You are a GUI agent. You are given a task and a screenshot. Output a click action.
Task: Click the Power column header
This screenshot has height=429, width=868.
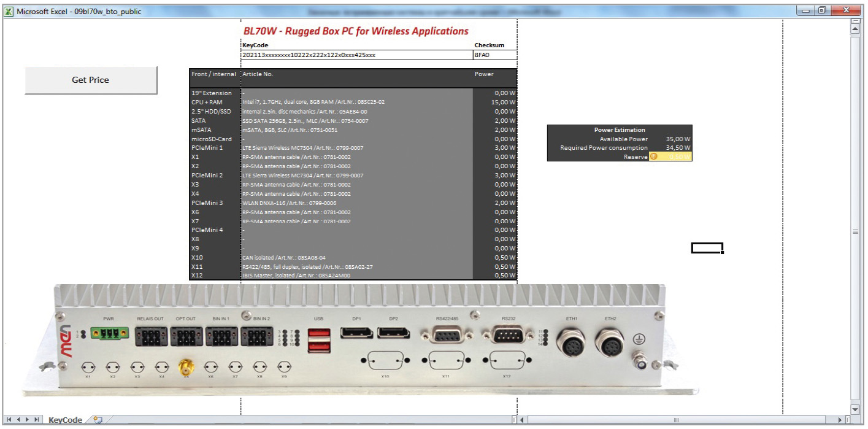point(484,74)
